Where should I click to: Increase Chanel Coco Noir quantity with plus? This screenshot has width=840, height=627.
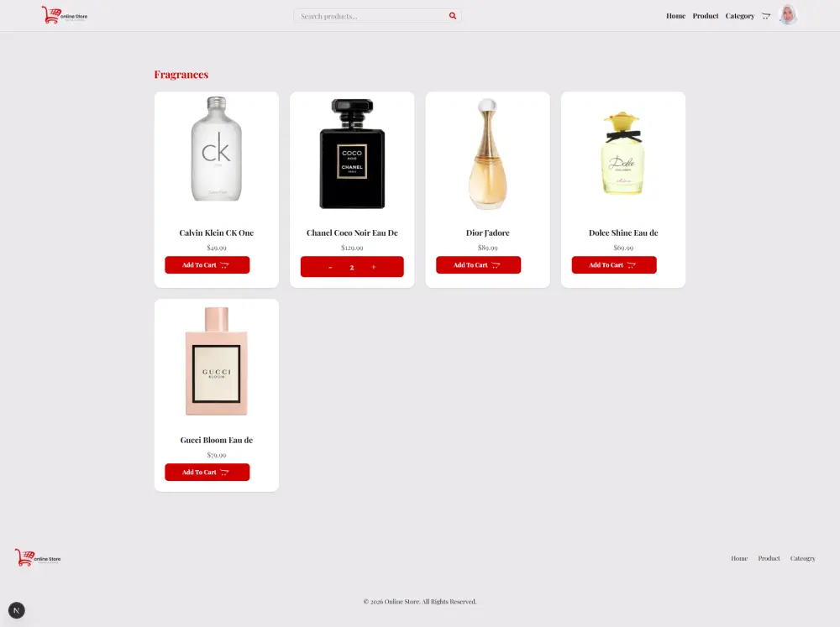(x=374, y=267)
